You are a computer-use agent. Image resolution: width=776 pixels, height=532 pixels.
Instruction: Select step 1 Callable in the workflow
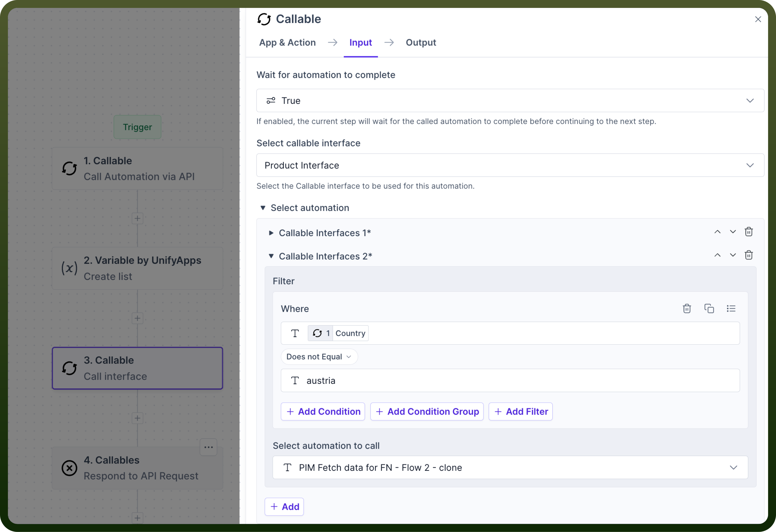(137, 169)
